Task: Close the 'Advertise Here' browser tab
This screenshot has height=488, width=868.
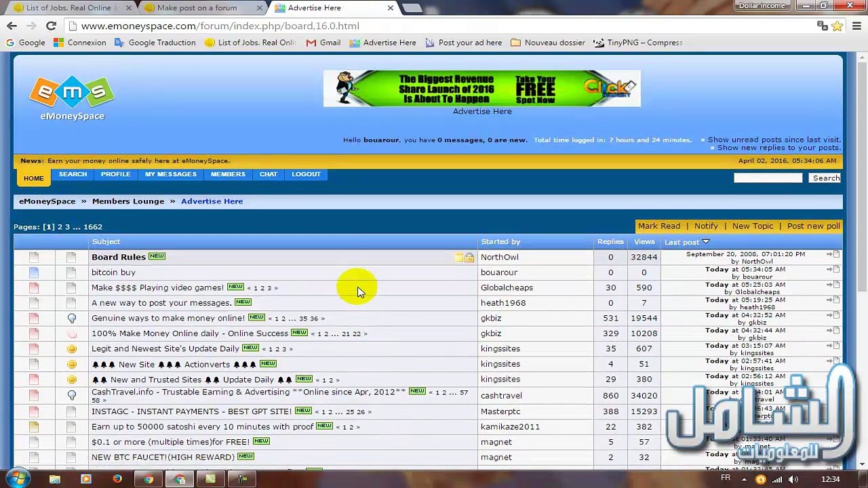Action: coord(391,8)
